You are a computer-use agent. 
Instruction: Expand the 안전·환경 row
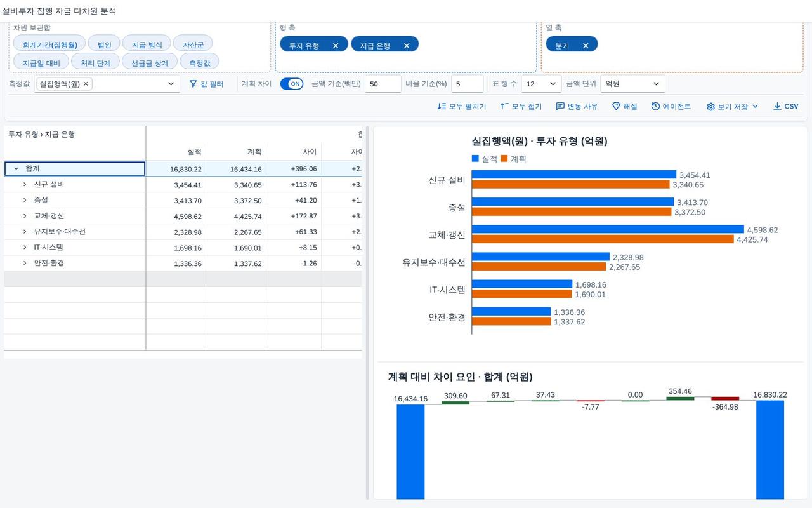25,264
